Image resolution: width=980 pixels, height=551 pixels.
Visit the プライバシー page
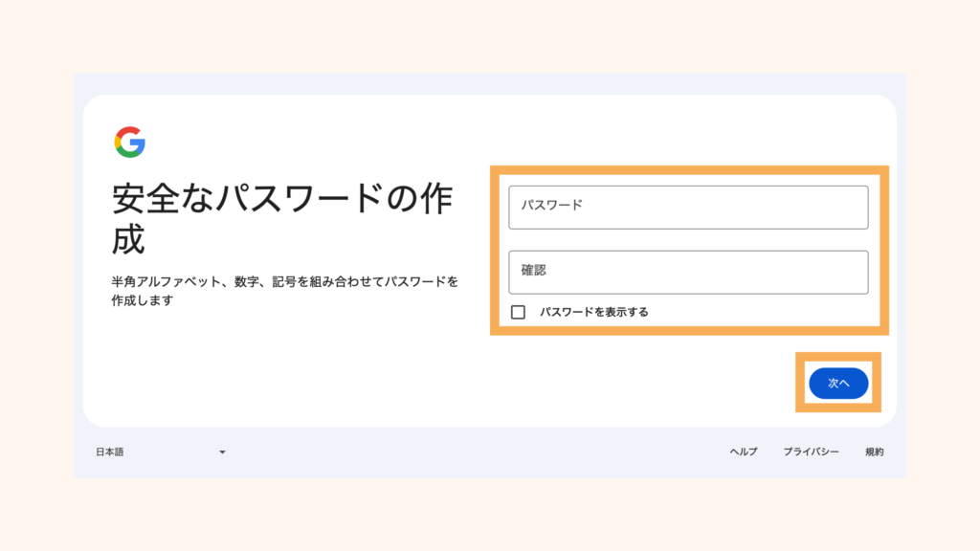813,452
